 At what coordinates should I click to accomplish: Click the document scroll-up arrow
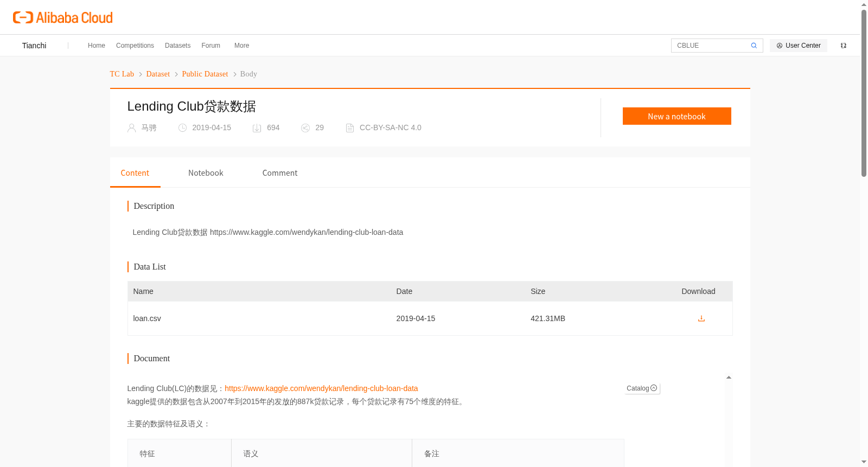coord(729,377)
